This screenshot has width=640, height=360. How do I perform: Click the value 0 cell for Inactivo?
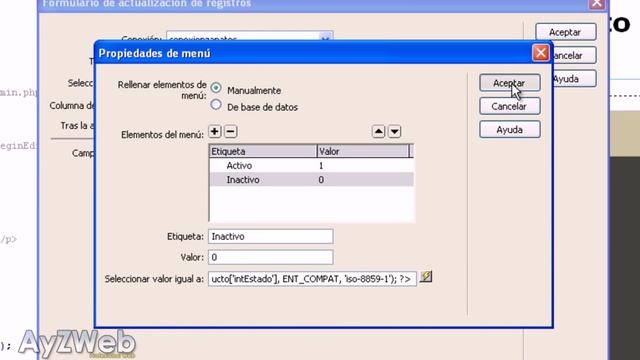tap(321, 180)
